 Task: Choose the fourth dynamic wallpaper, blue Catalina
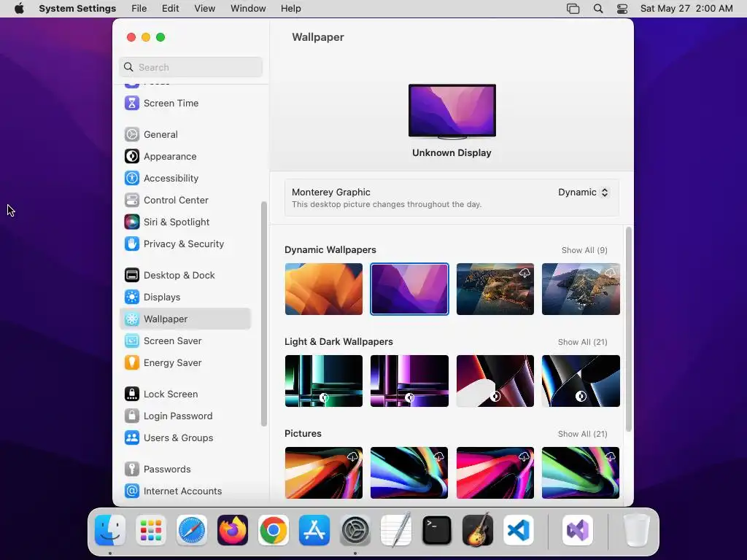(581, 289)
